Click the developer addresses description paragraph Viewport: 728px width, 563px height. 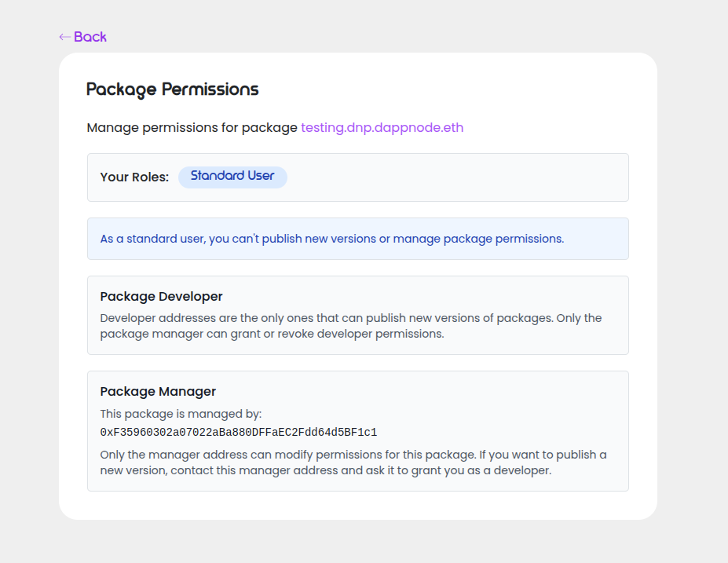350,326
